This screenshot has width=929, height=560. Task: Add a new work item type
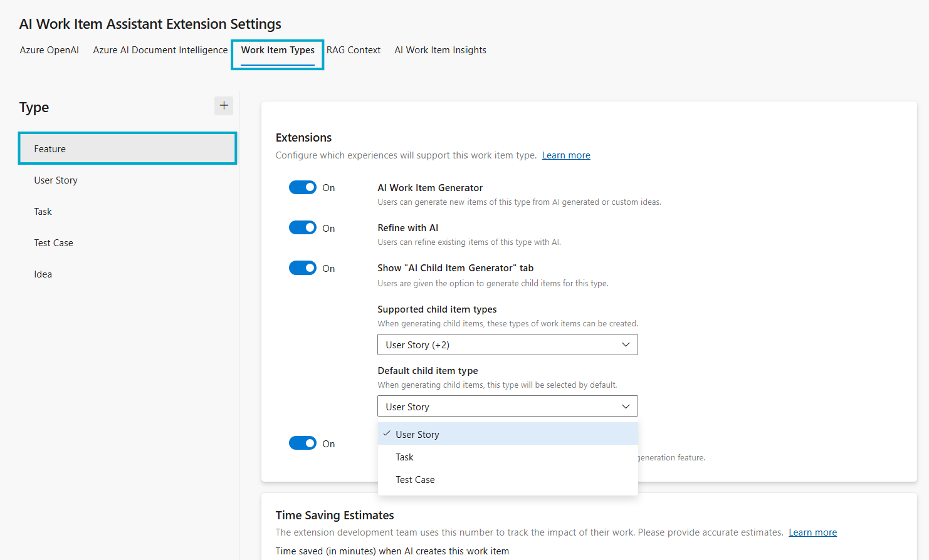click(224, 105)
